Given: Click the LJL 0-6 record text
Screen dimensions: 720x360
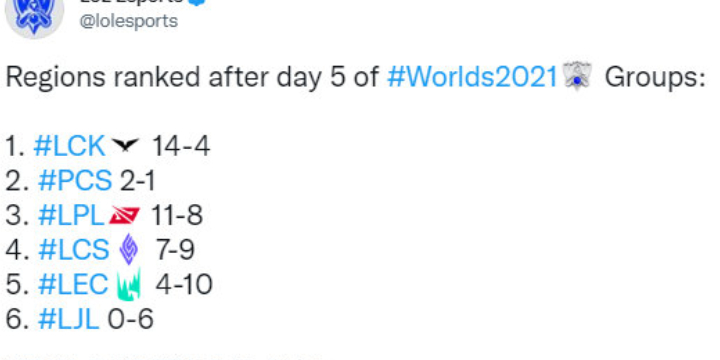Looking at the screenshot, I should coord(130,319).
